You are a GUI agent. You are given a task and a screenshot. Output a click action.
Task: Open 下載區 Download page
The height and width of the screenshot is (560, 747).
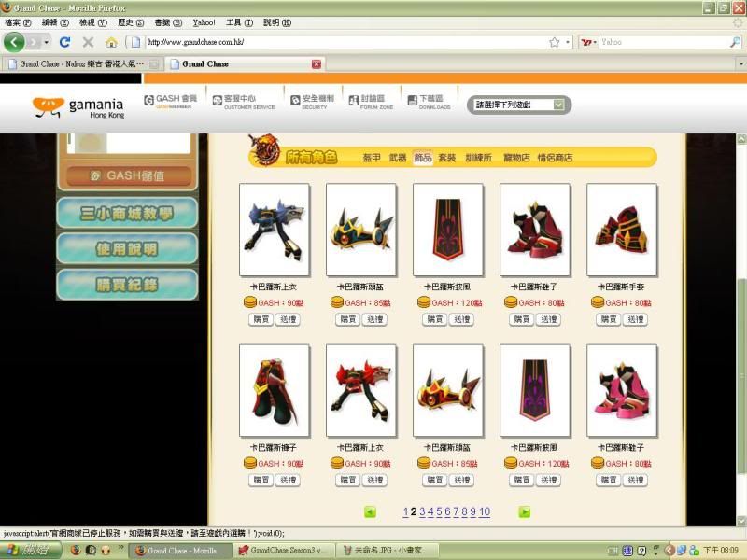pos(429,102)
